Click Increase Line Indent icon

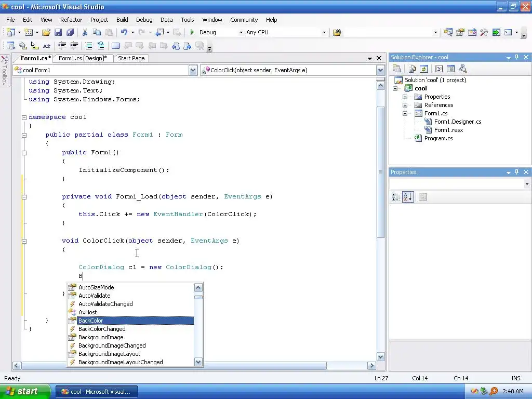coord(74,46)
